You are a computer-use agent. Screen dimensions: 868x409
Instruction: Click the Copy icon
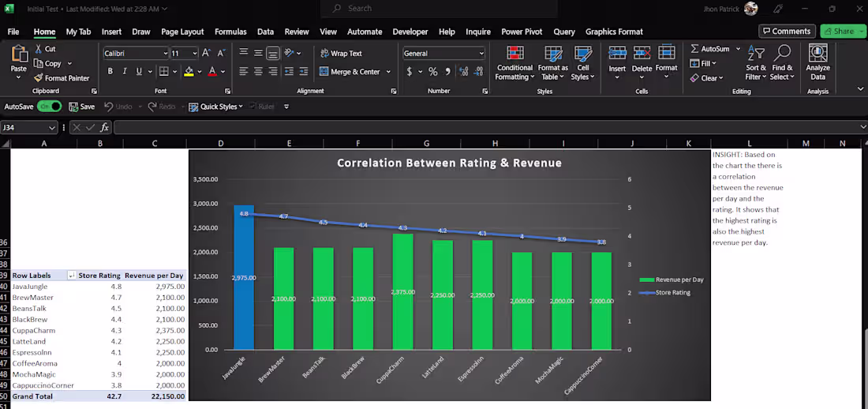38,64
